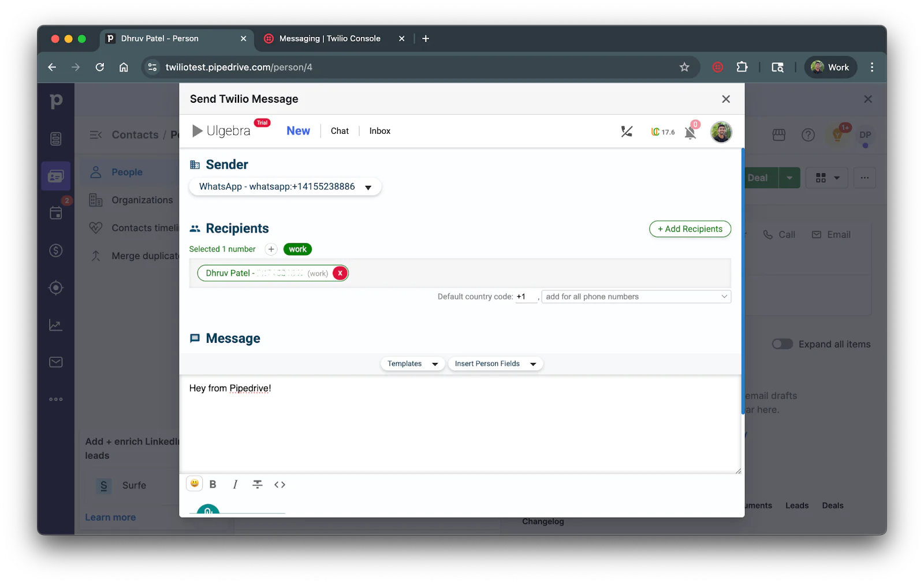Image resolution: width=924 pixels, height=584 pixels.
Task: Open the Templates dropdown
Action: [412, 364]
